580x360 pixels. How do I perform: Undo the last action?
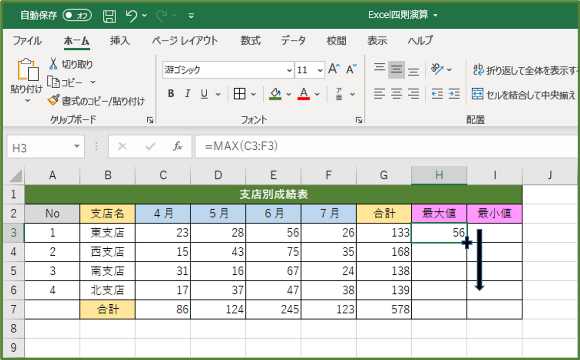pyautogui.click(x=131, y=16)
